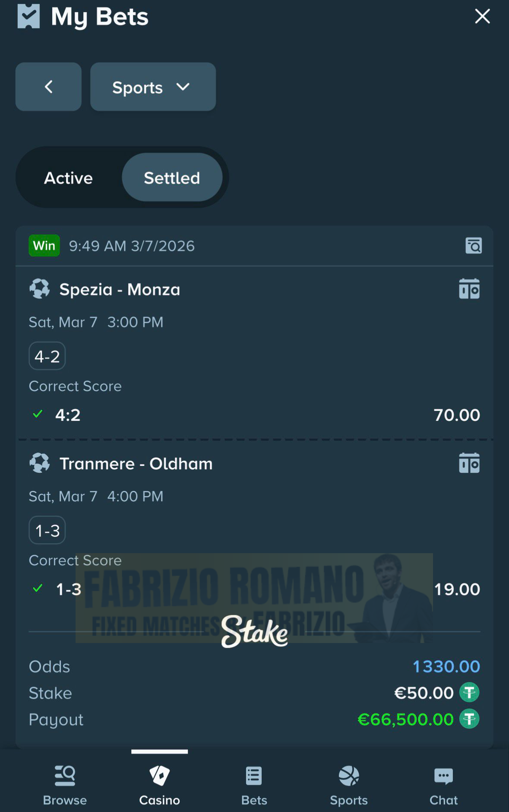Image resolution: width=509 pixels, height=812 pixels.
Task: Click the My Bets ticket logo
Action: tap(28, 16)
